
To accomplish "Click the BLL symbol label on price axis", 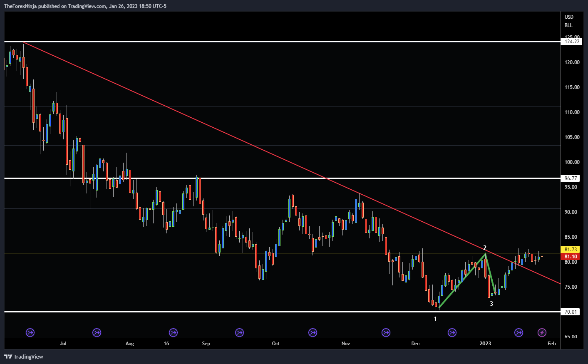I will [568, 25].
